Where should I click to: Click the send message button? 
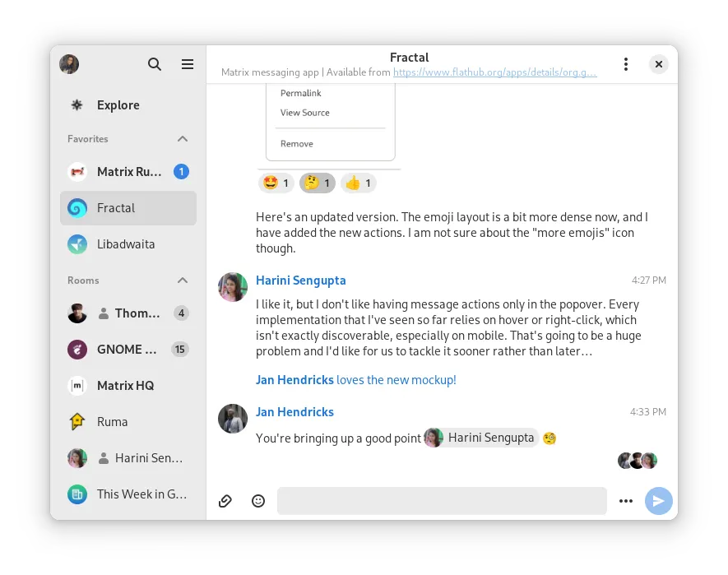[x=658, y=501]
